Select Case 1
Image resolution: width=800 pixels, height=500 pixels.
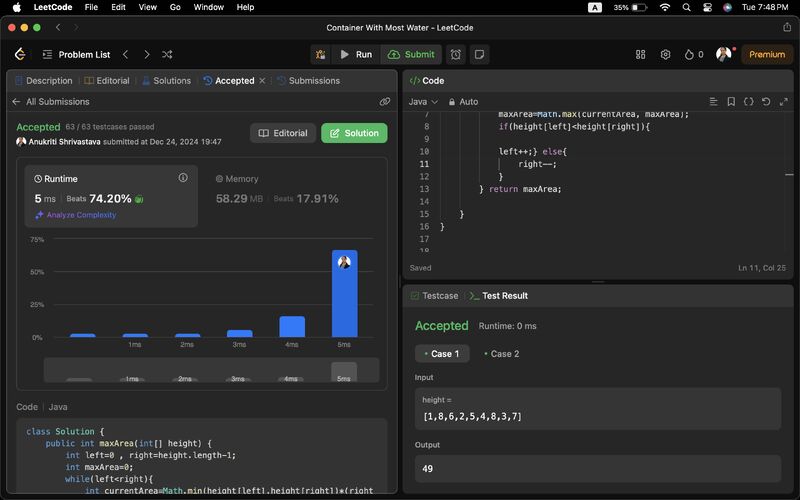(442, 354)
